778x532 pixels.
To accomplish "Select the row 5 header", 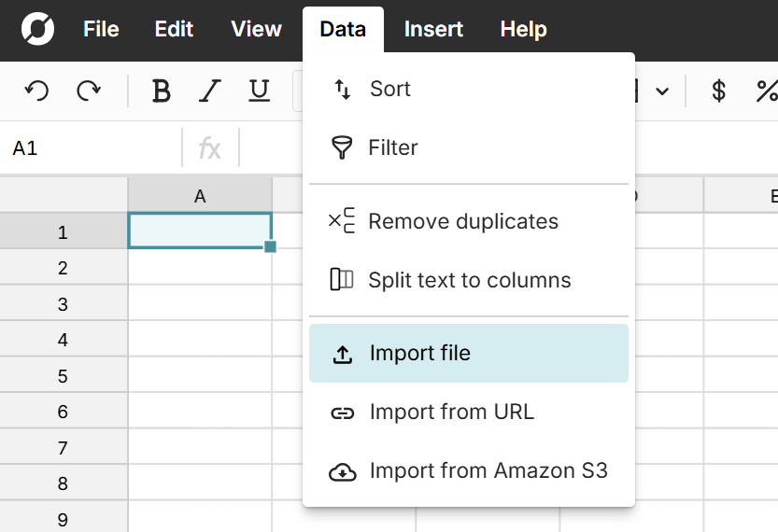I will click(x=63, y=376).
